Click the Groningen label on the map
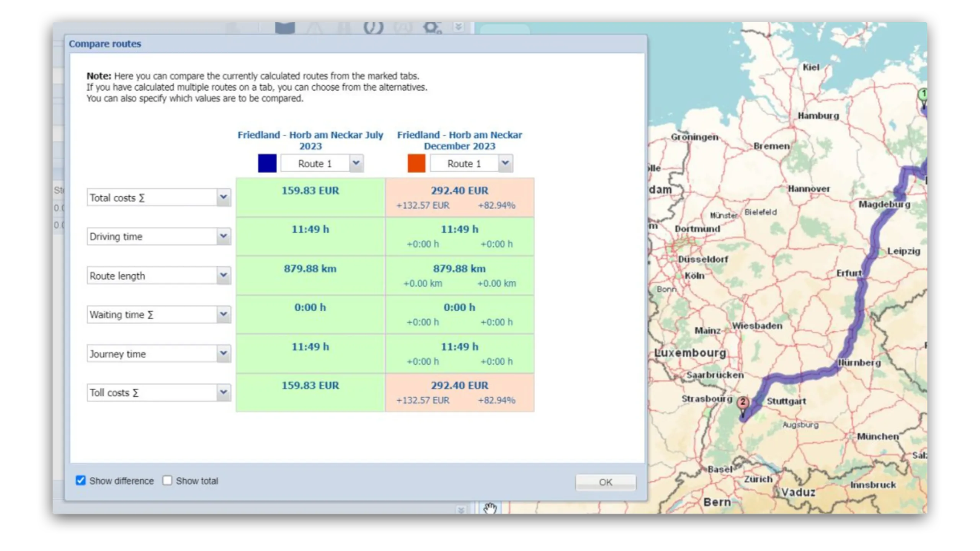 click(x=695, y=137)
